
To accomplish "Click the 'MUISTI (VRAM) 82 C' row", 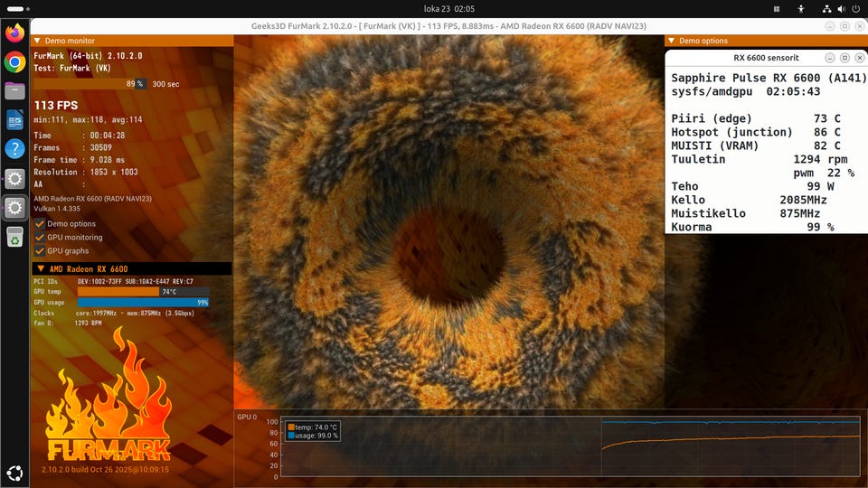I will coord(756,145).
